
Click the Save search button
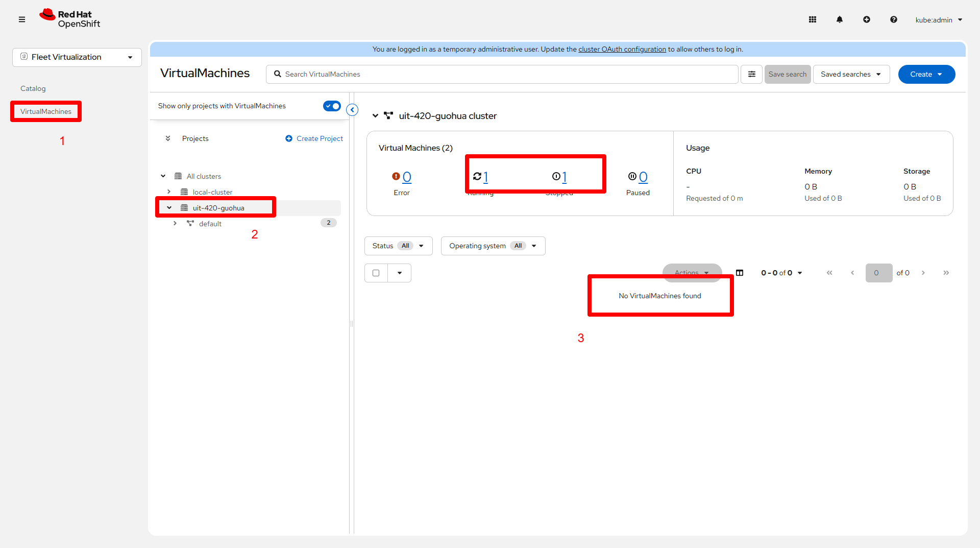click(x=788, y=74)
